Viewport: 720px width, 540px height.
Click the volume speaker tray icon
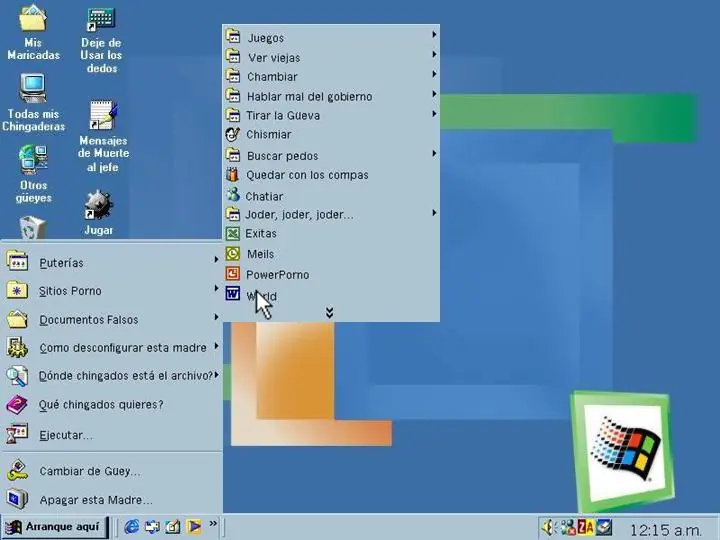(547, 527)
